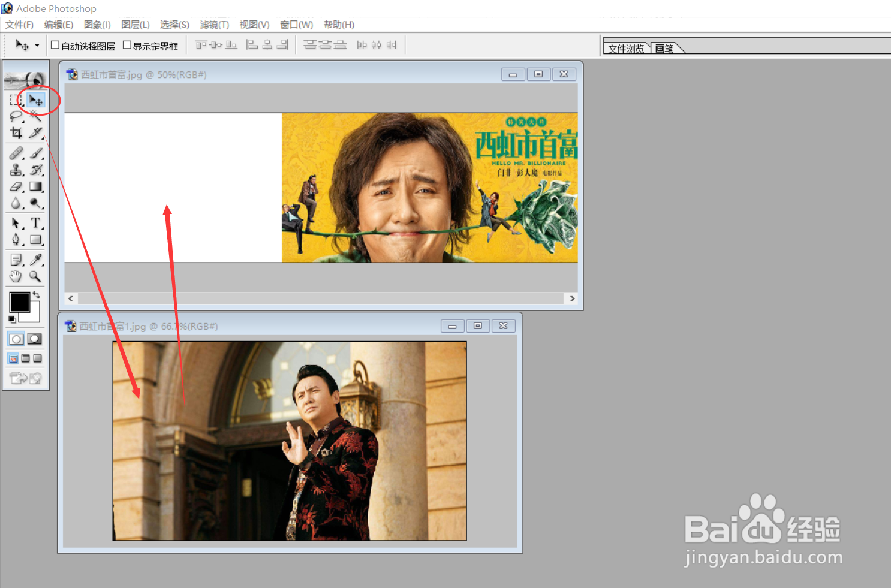Enable the 自动选择图层 checkbox
This screenshot has width=891, height=588.
coord(55,45)
